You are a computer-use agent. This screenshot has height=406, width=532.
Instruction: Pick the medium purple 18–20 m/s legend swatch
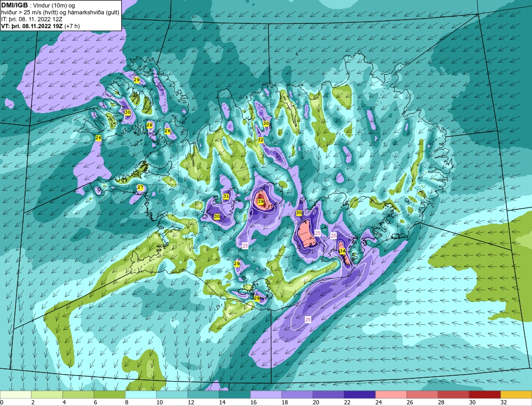(297, 394)
